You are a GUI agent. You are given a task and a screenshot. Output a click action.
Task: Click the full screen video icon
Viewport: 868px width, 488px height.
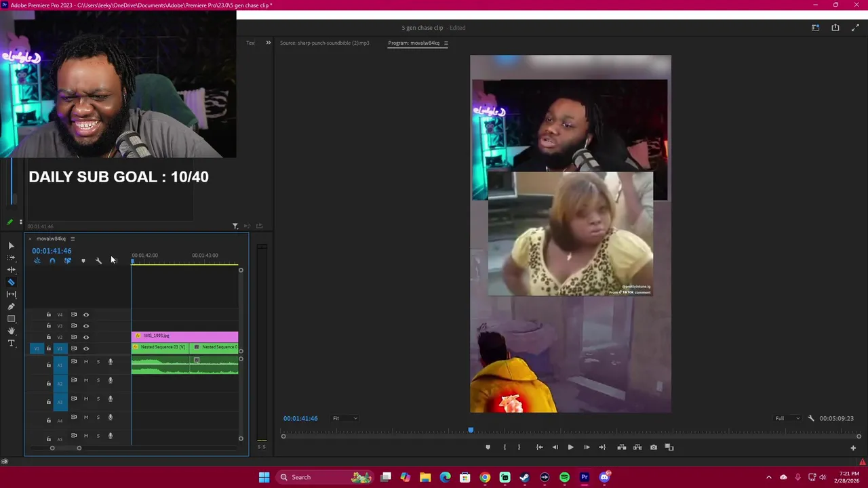click(855, 28)
